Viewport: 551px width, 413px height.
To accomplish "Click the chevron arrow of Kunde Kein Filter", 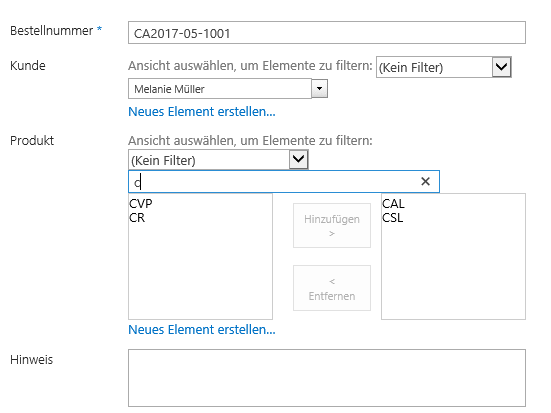I will point(501,67).
